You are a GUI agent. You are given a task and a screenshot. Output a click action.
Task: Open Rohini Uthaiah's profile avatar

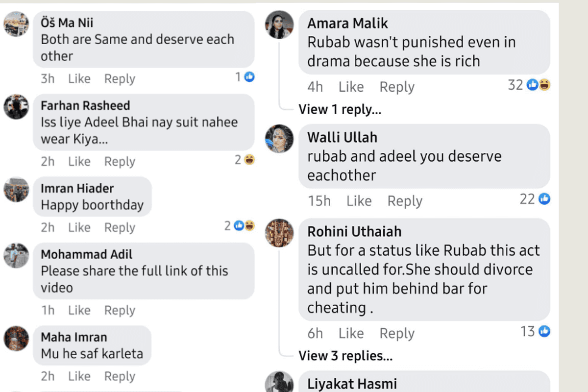pyautogui.click(x=279, y=232)
